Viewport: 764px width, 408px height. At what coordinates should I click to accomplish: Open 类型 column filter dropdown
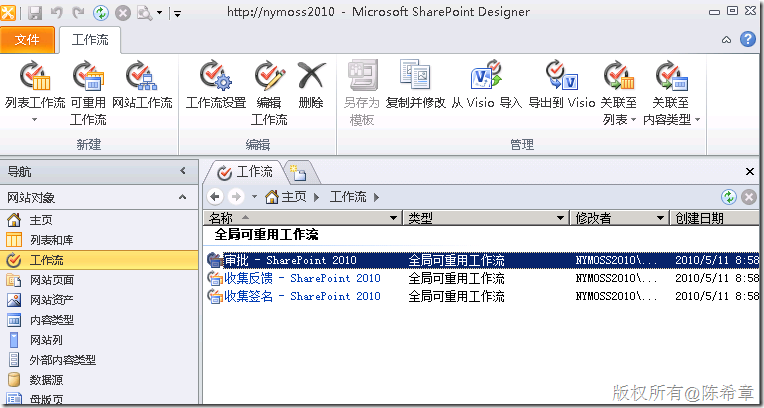click(561, 218)
